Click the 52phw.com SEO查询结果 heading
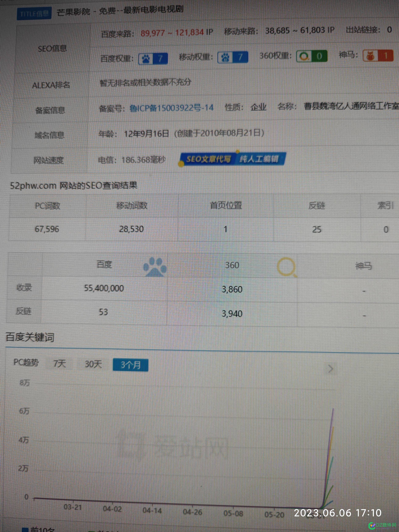Viewport: 399px width, 532px height. (74, 185)
